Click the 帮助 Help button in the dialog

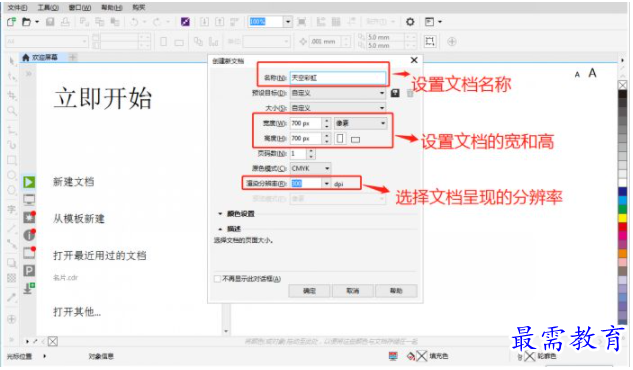click(396, 291)
